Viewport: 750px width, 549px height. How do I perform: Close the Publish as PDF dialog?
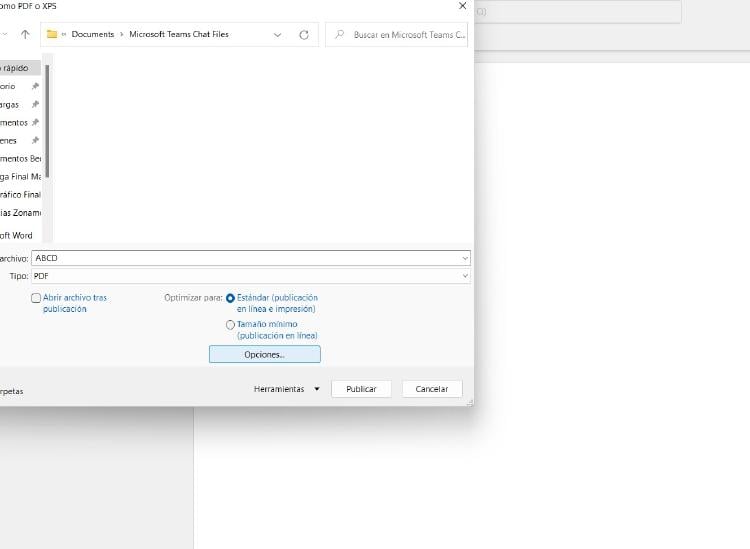(x=461, y=6)
